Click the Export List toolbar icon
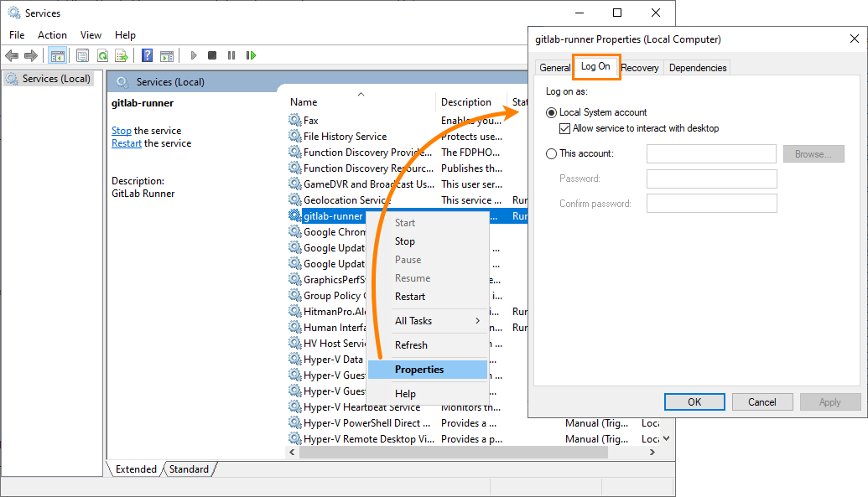 coord(122,55)
